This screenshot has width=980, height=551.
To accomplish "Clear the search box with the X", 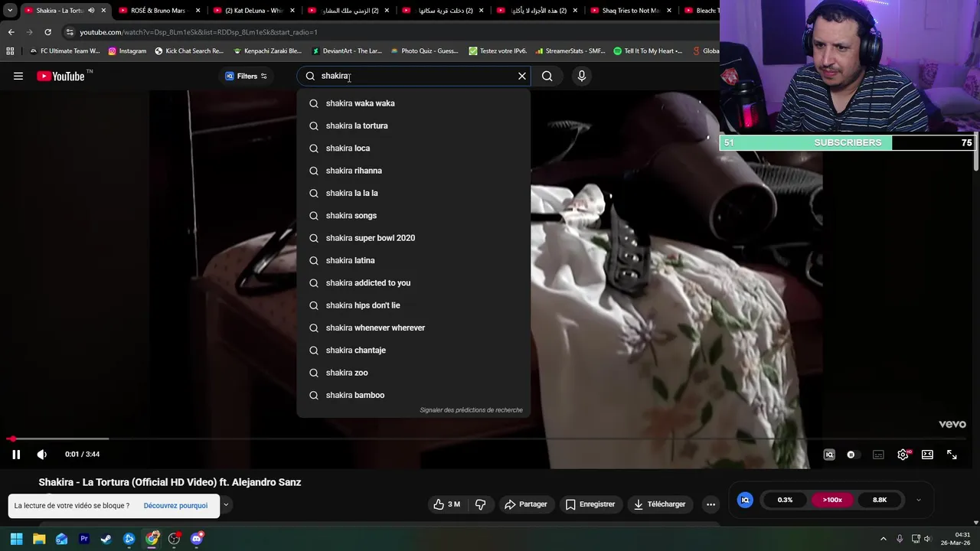I will [522, 76].
